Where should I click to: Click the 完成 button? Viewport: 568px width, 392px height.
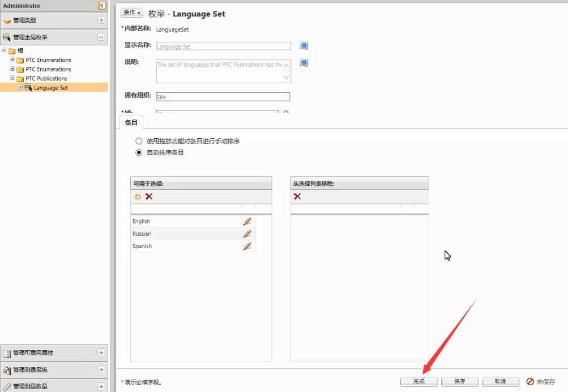tap(419, 382)
